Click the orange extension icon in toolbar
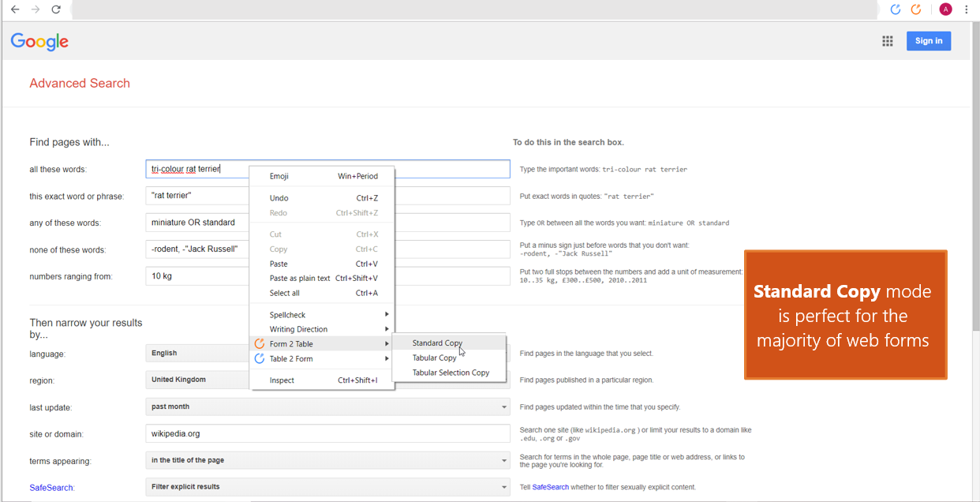This screenshot has height=502, width=980. tap(916, 9)
